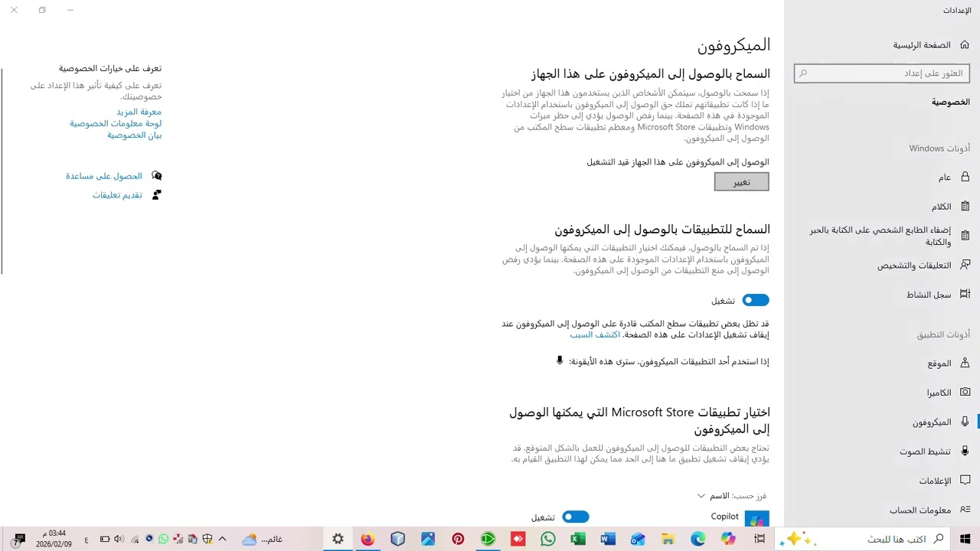Open Task View on taskbar
Image resolution: width=980 pixels, height=551 pixels.
pos(759,539)
